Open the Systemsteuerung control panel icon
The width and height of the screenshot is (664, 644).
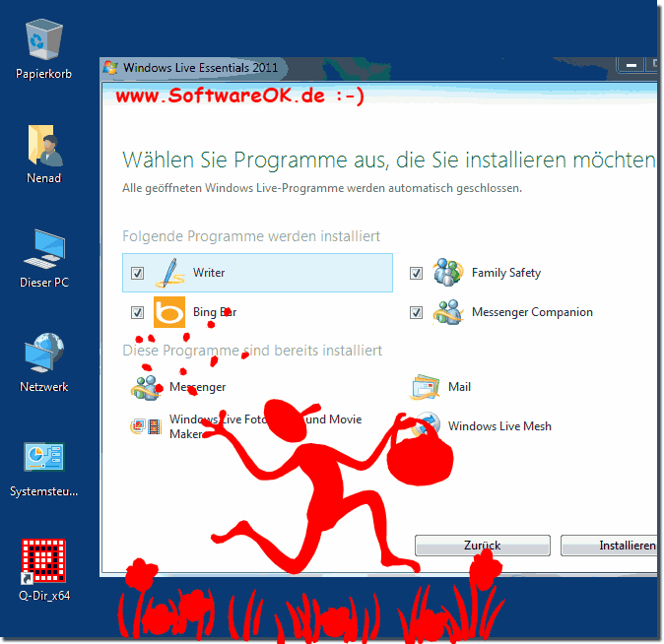[x=44, y=457]
